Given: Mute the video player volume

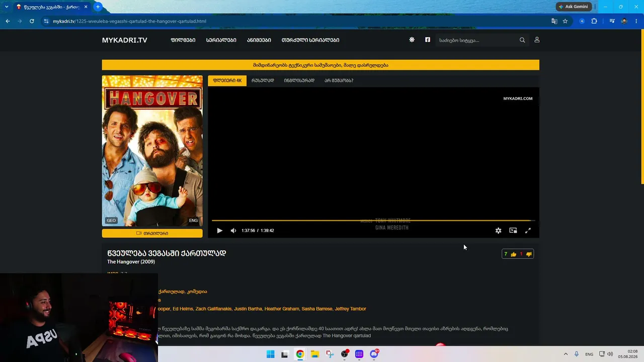Looking at the screenshot, I should pos(233,231).
